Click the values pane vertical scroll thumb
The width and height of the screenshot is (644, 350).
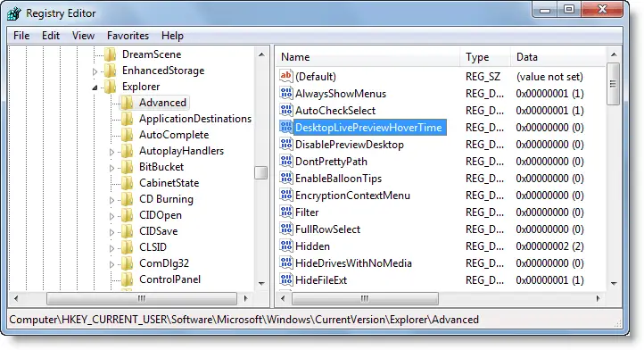(x=613, y=84)
